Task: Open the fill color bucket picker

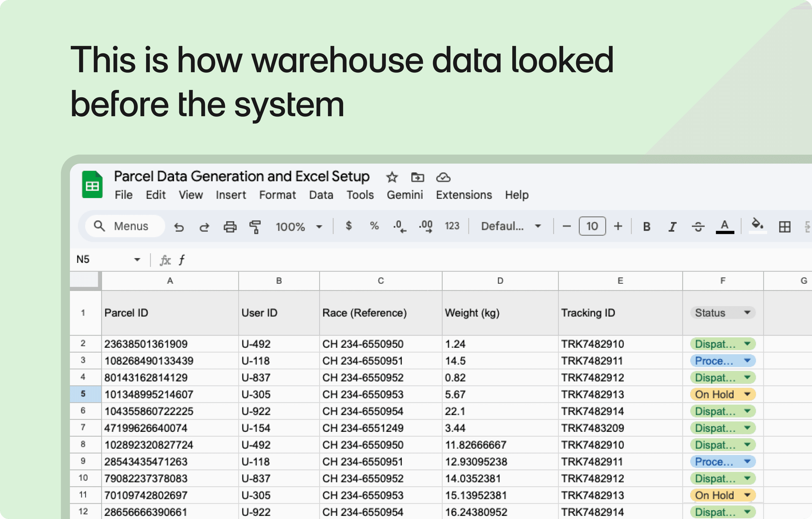Action: pyautogui.click(x=757, y=225)
